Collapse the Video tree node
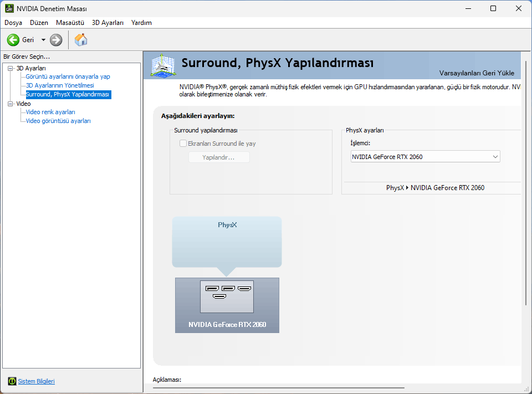The image size is (532, 394). coord(10,104)
